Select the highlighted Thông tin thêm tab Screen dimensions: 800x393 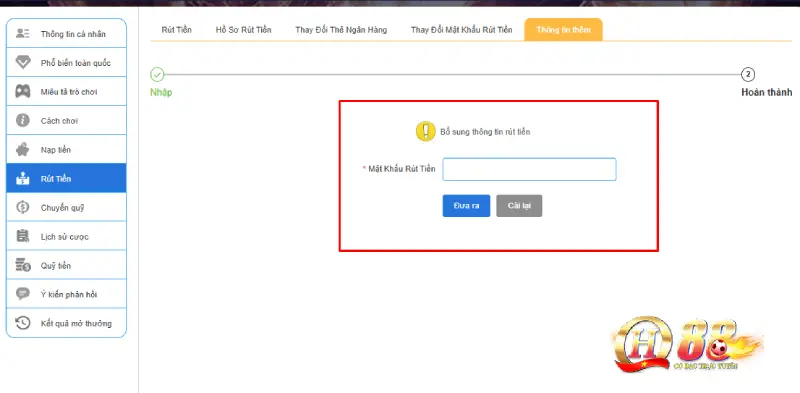563,30
